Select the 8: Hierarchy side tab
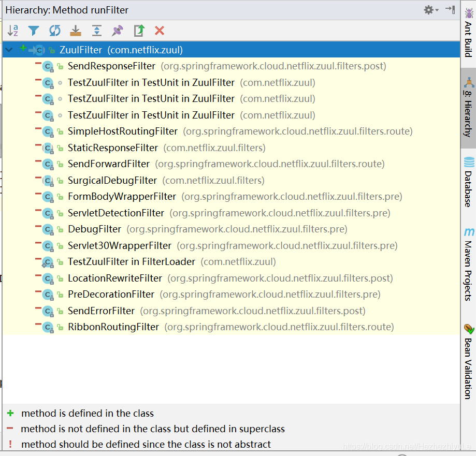 [468, 107]
